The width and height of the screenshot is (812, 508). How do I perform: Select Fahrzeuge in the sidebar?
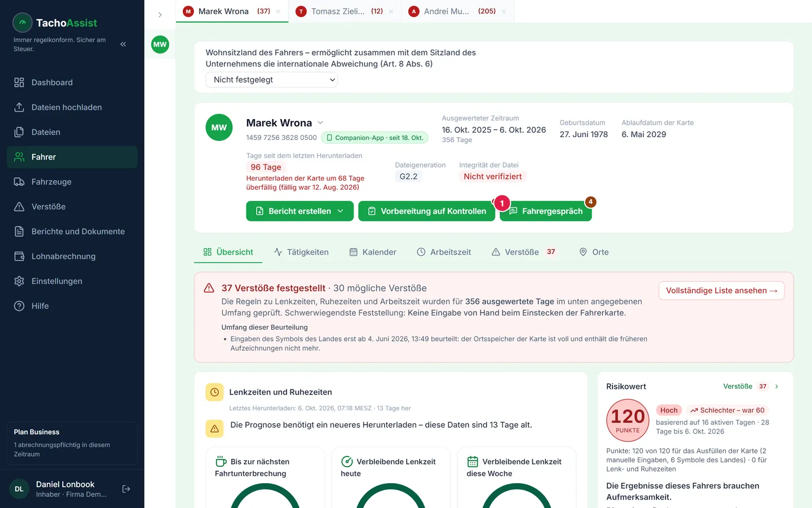72,182
